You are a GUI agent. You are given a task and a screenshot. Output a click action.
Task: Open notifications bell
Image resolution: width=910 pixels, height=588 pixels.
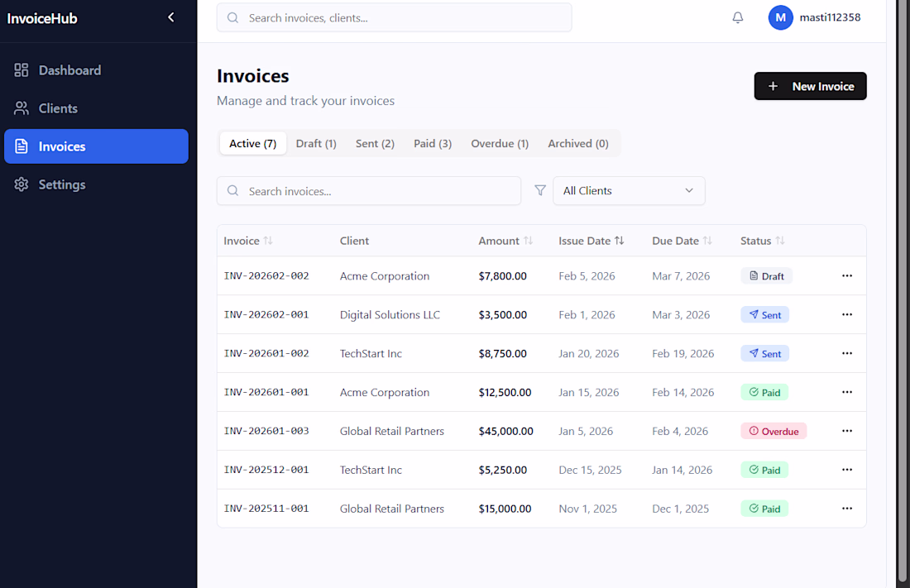[x=738, y=17]
